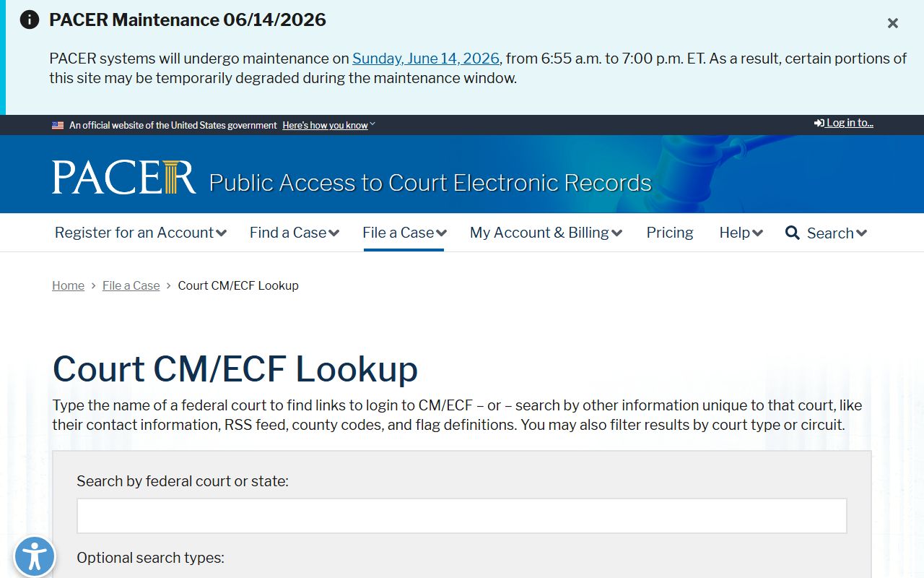Open the accessibility widget icon

click(34, 557)
